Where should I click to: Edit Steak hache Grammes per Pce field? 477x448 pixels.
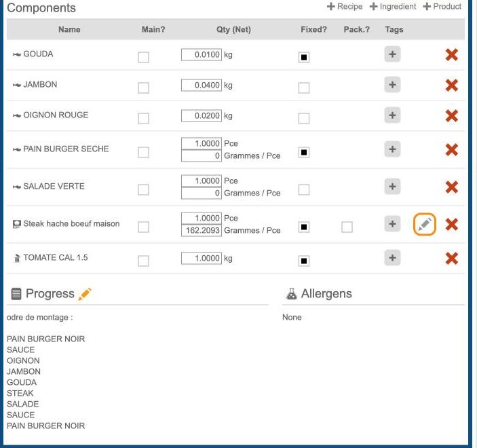(x=202, y=230)
